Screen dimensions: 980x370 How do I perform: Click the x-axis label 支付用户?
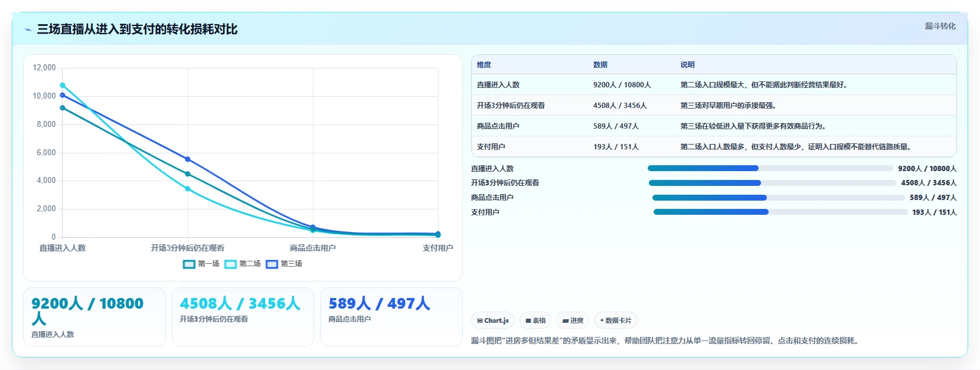tap(437, 248)
